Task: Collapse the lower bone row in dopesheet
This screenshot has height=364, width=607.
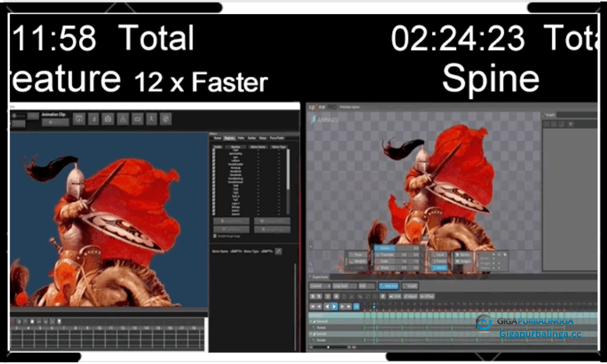Action: pos(311,334)
